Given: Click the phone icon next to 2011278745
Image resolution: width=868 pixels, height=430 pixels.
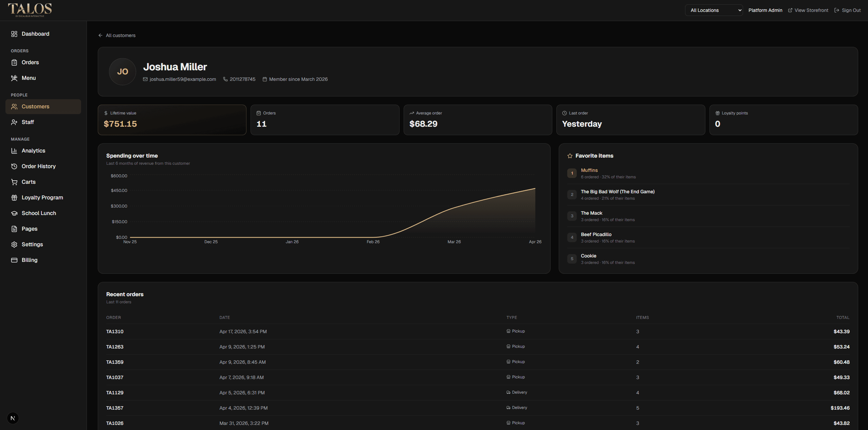Looking at the screenshot, I should [x=225, y=79].
